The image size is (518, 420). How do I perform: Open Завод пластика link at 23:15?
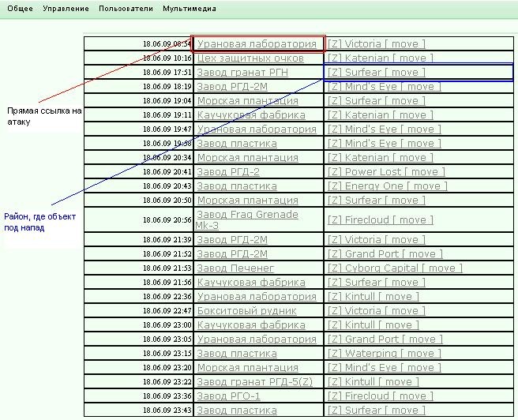(x=237, y=354)
